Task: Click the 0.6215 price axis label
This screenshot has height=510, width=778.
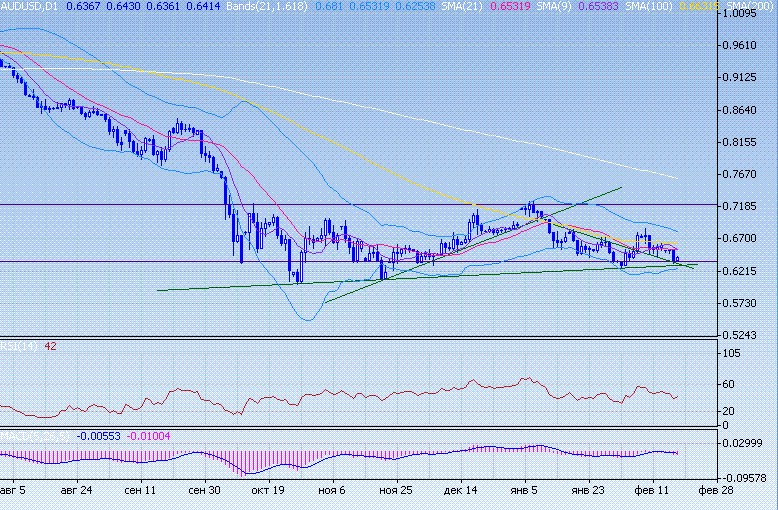Action: click(743, 271)
